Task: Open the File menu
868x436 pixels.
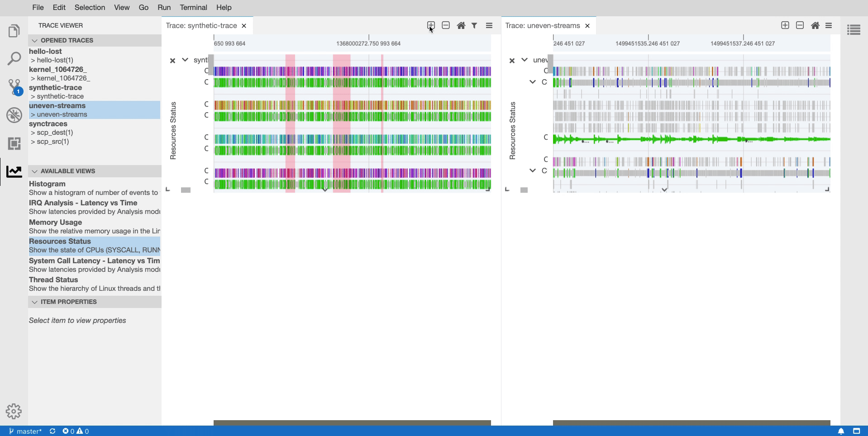Action: click(x=38, y=7)
